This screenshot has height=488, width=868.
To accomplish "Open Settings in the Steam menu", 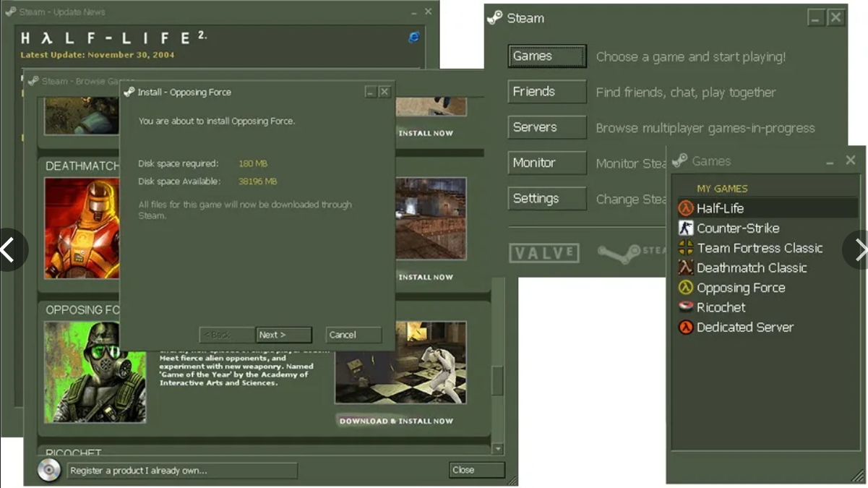I will click(x=547, y=198).
